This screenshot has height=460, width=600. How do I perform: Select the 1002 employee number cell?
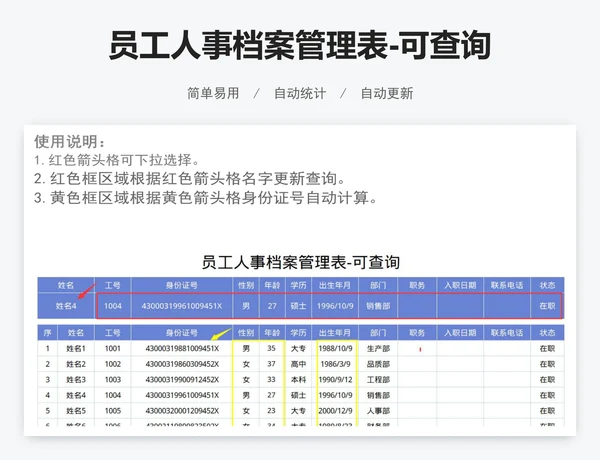113,364
